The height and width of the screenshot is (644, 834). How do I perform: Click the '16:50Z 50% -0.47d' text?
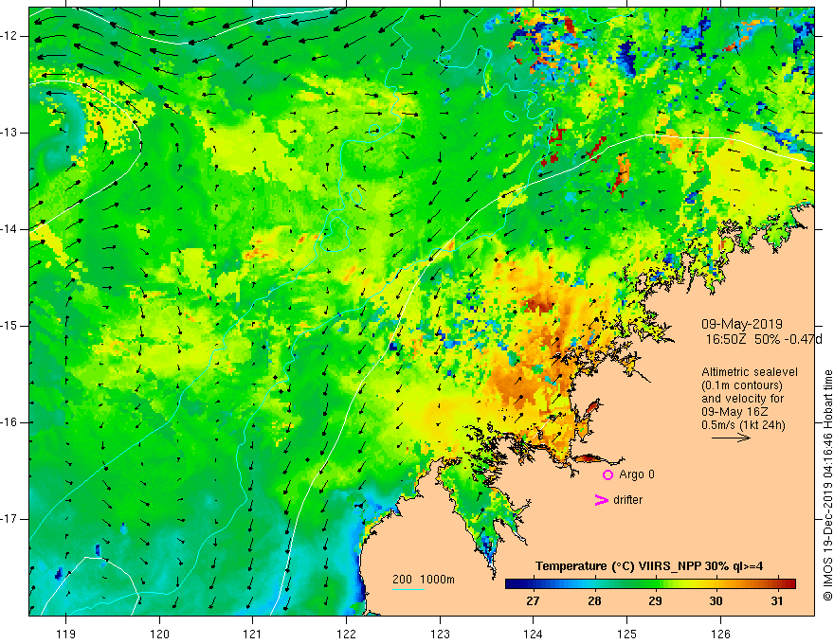tap(764, 339)
